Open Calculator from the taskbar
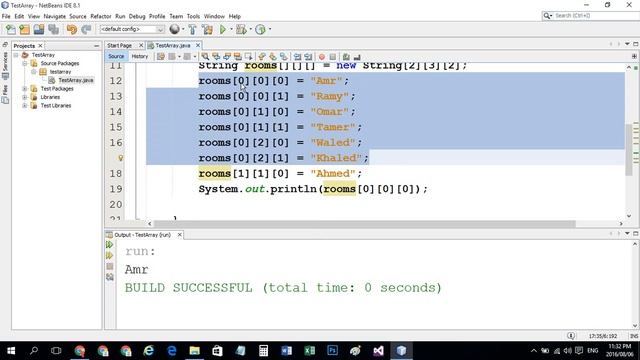 point(264,351)
